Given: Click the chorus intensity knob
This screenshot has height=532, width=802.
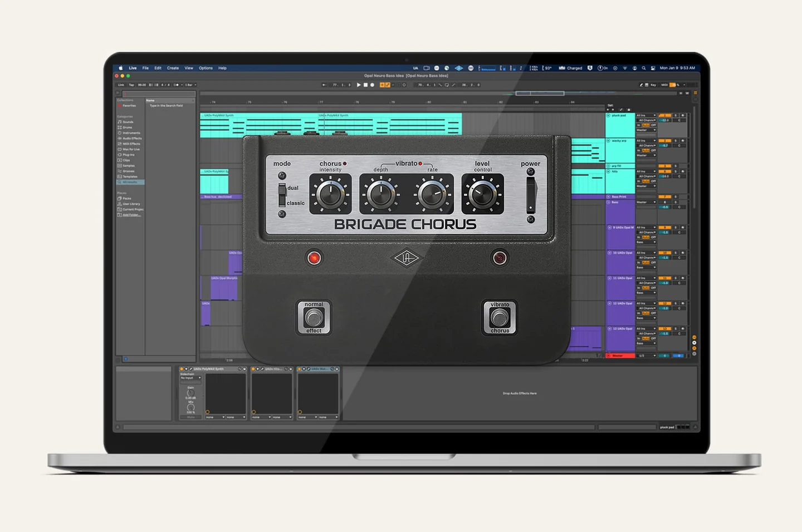Looking at the screenshot, I should tap(330, 194).
